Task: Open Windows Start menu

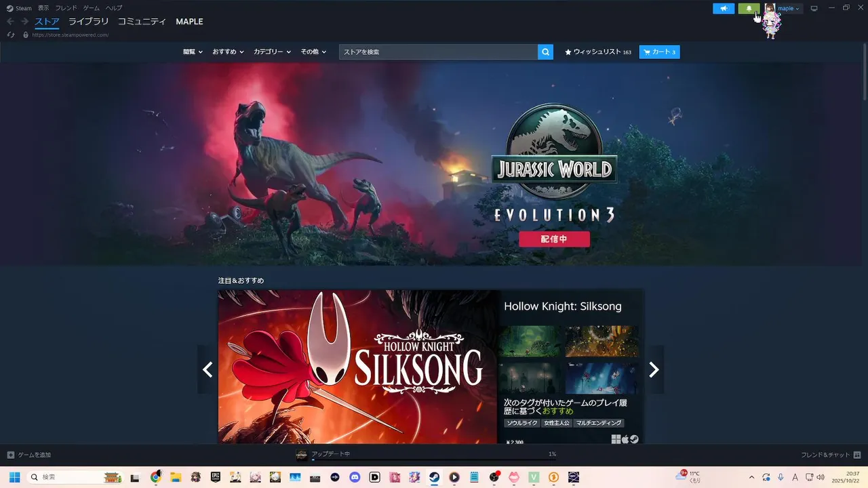Action: coord(14,477)
